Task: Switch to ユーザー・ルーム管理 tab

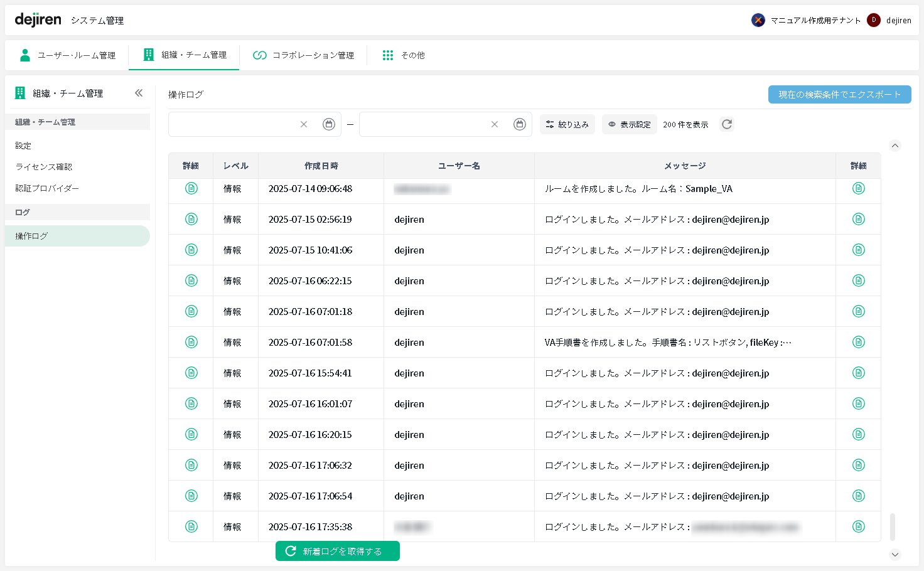Action: pos(68,55)
